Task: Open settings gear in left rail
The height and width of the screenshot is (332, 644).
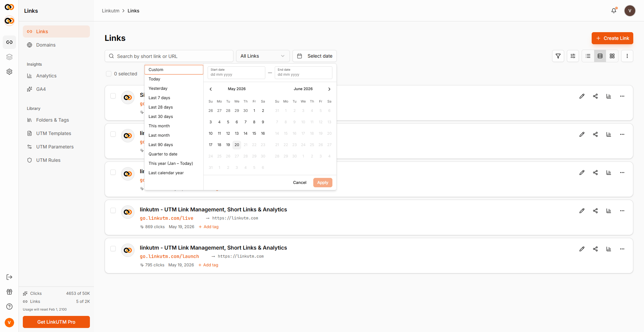Action: tap(9, 72)
